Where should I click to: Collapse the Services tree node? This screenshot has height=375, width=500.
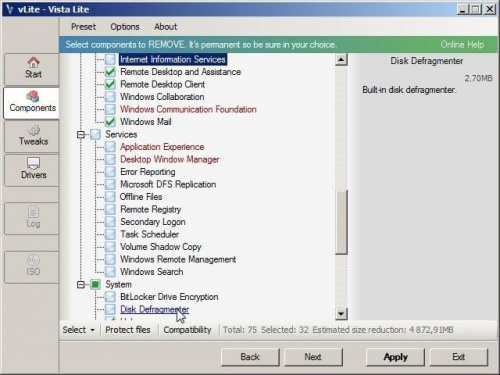point(81,135)
